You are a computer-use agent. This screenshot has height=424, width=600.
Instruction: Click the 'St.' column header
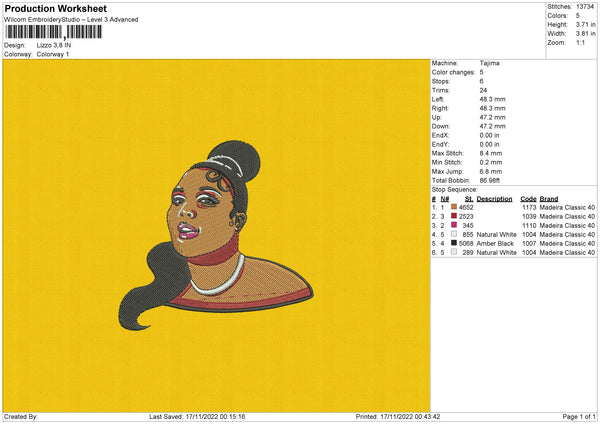[x=469, y=199]
